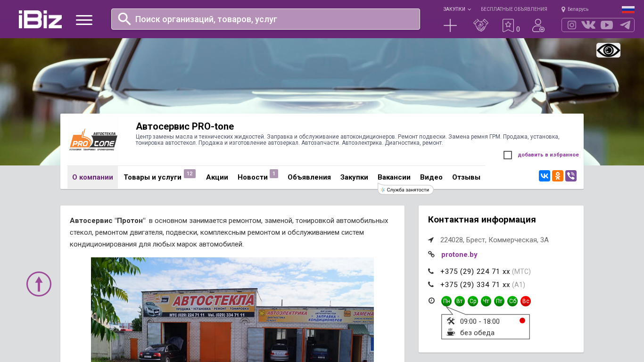
Task: Click the iBiz logo
Action: point(40,19)
